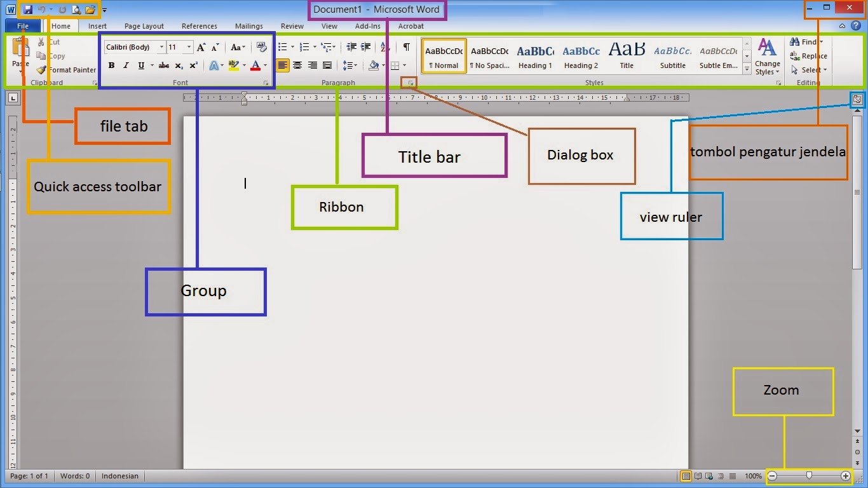Click the Find button

tap(806, 42)
